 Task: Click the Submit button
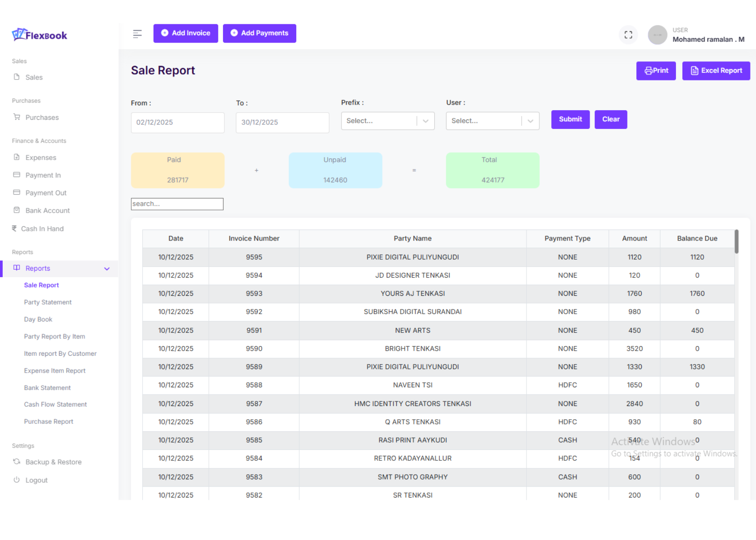(x=570, y=119)
